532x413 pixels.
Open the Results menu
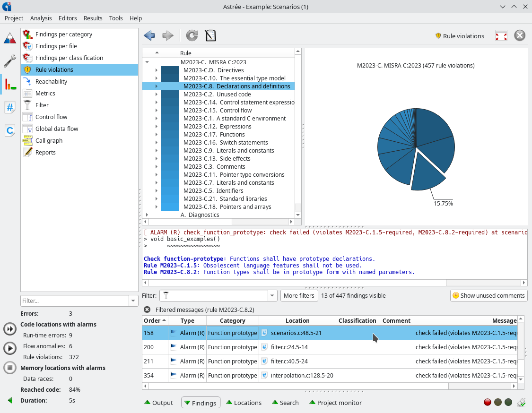93,18
